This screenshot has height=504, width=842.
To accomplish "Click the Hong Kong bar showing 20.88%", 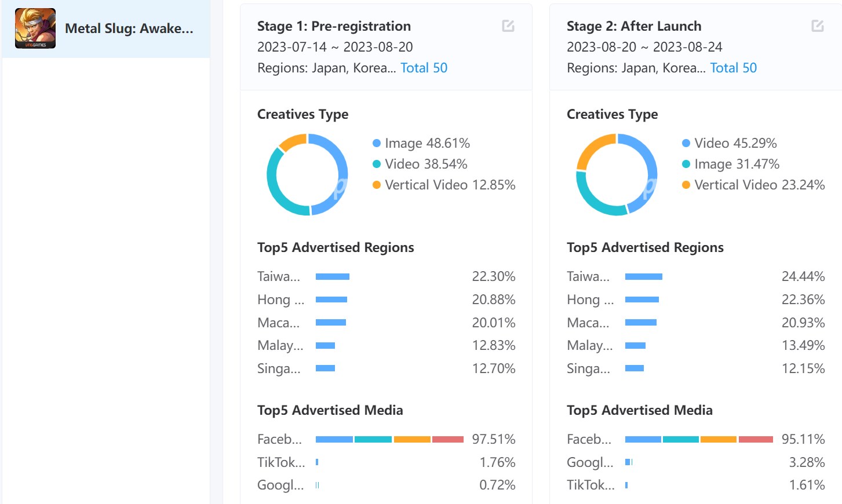I will pos(331,300).
